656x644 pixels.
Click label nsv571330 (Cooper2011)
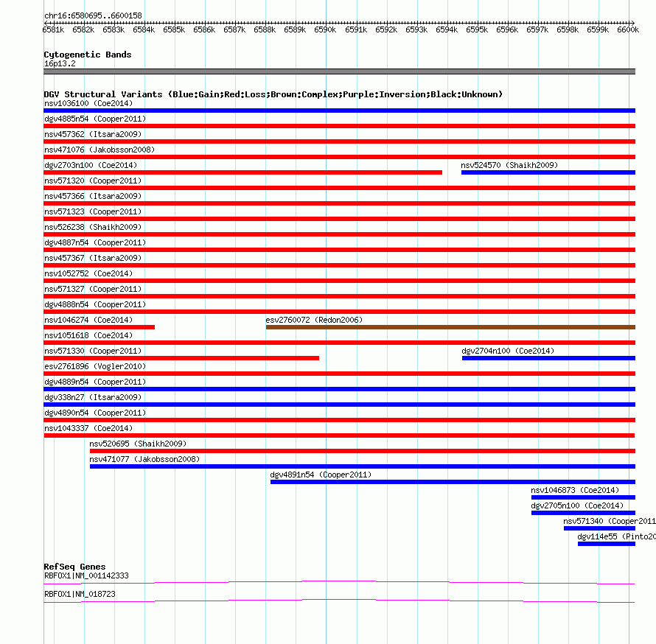93,351
